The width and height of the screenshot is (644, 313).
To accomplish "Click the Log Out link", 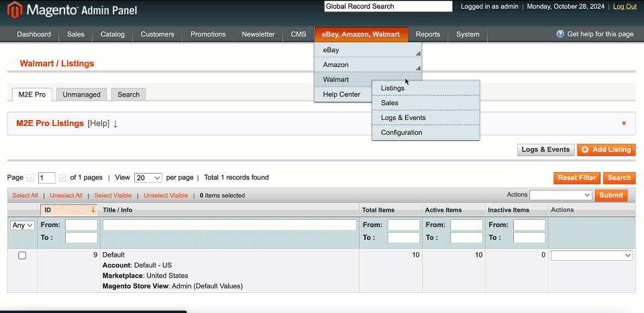I will pos(624,7).
